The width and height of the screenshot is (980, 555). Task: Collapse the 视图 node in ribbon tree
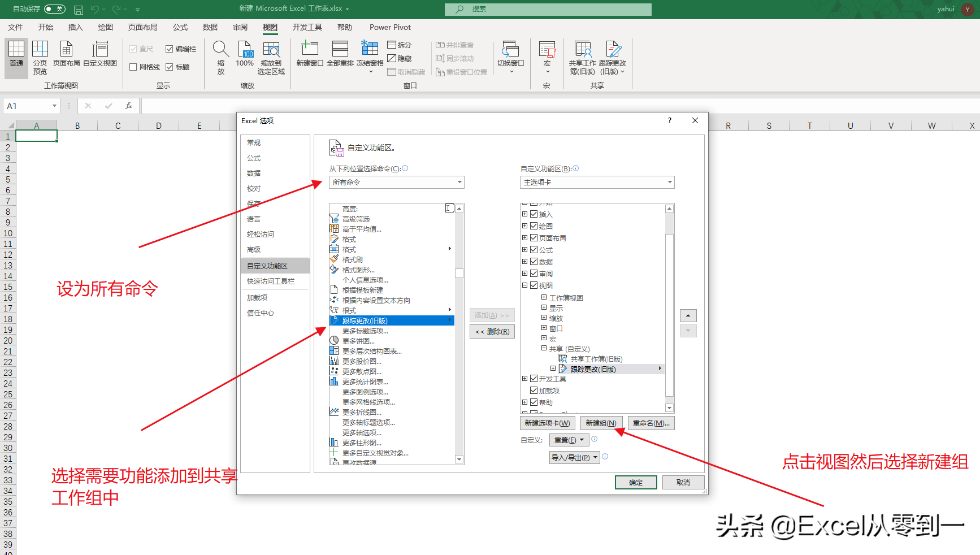[524, 285]
